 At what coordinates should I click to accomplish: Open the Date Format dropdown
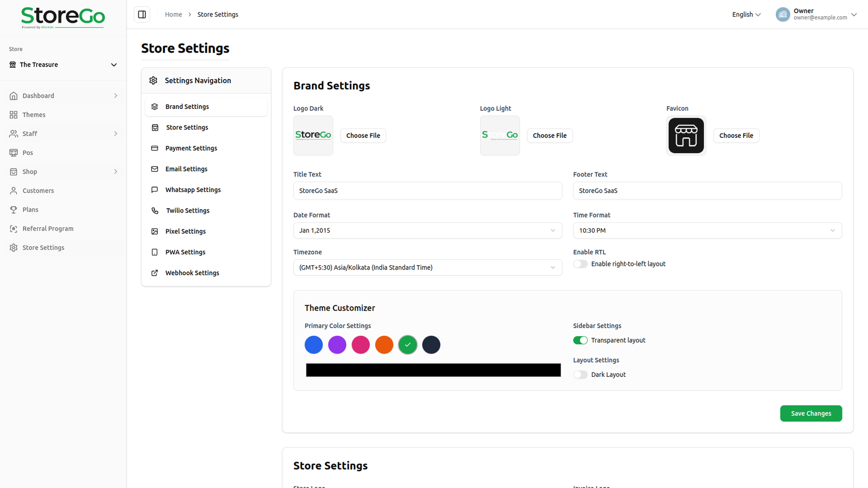[x=427, y=230]
